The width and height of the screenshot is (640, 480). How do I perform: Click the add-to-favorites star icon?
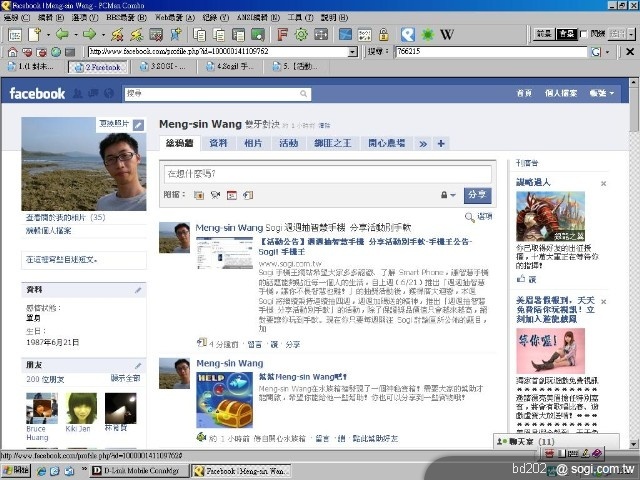click(176, 35)
